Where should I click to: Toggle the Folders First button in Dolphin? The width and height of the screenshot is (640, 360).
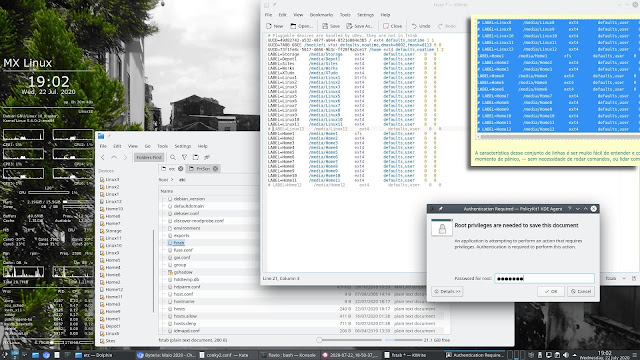pyautogui.click(x=149, y=157)
